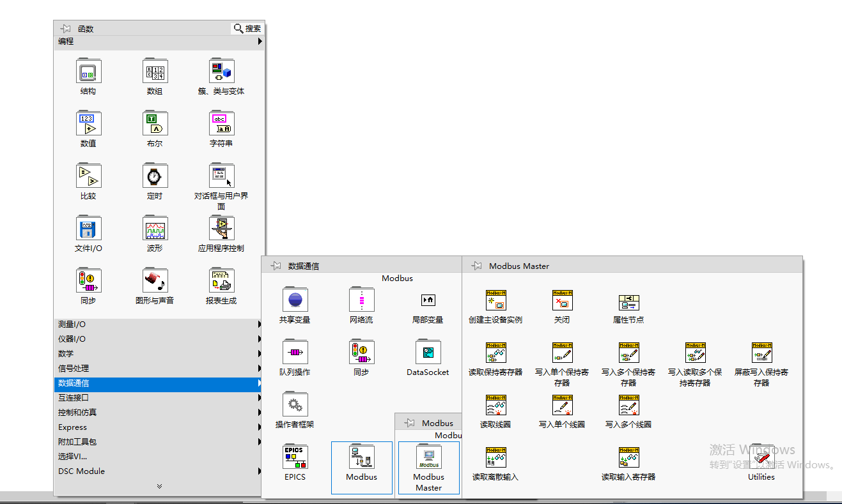
Task: Select the 写入读取多个保持寄存器 VI icon
Action: [695, 353]
